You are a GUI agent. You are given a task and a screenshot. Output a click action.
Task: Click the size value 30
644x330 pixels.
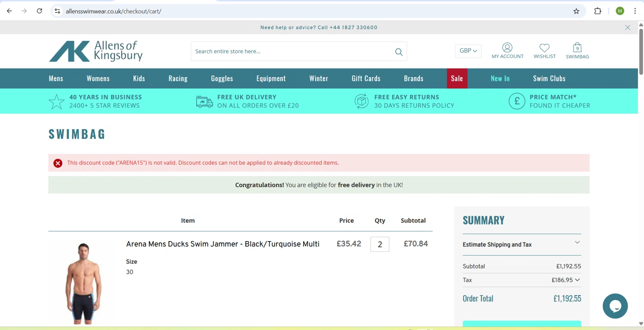tap(130, 272)
